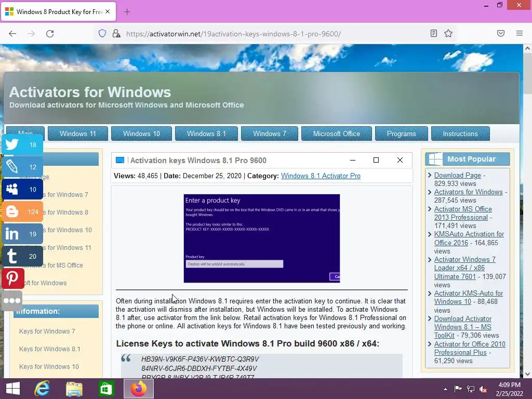Go back to the previous page
This screenshot has height=399, width=532.
[x=12, y=34]
